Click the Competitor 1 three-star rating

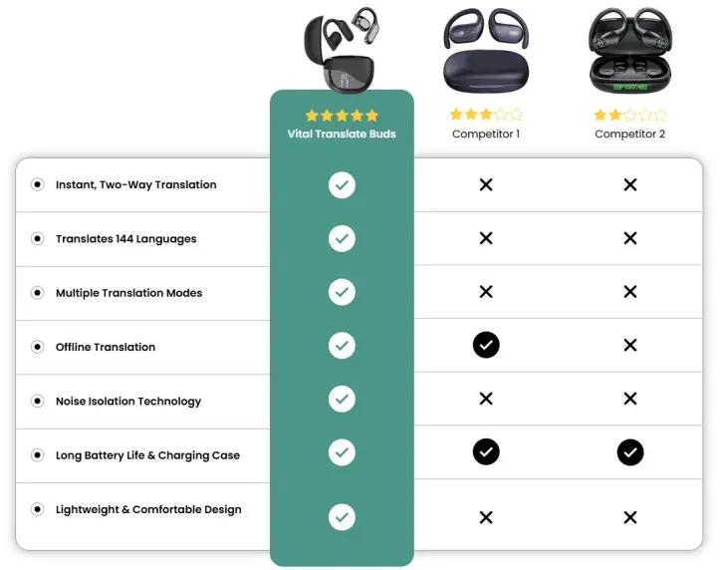[x=486, y=115]
